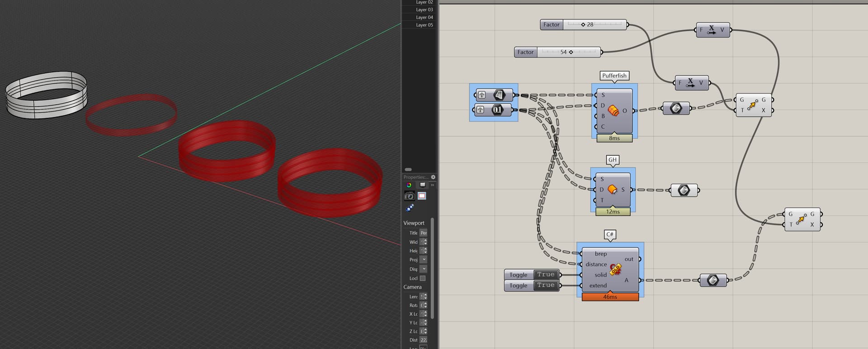The height and width of the screenshot is (349, 868).
Task: Click the 12ms profiler badge
Action: 613,212
